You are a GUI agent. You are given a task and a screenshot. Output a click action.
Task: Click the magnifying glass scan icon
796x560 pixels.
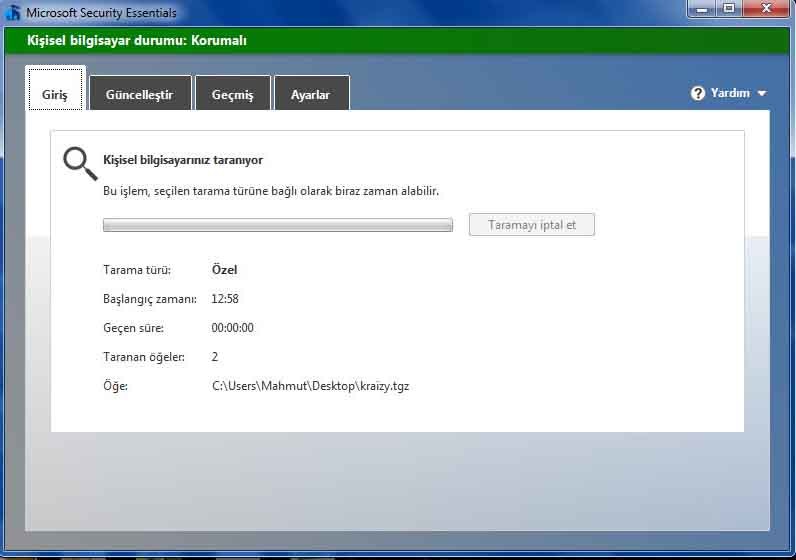click(x=80, y=163)
